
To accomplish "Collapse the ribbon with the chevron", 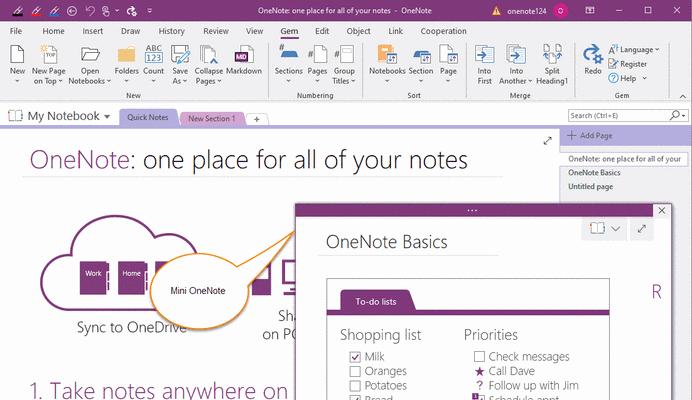I will coord(682,96).
